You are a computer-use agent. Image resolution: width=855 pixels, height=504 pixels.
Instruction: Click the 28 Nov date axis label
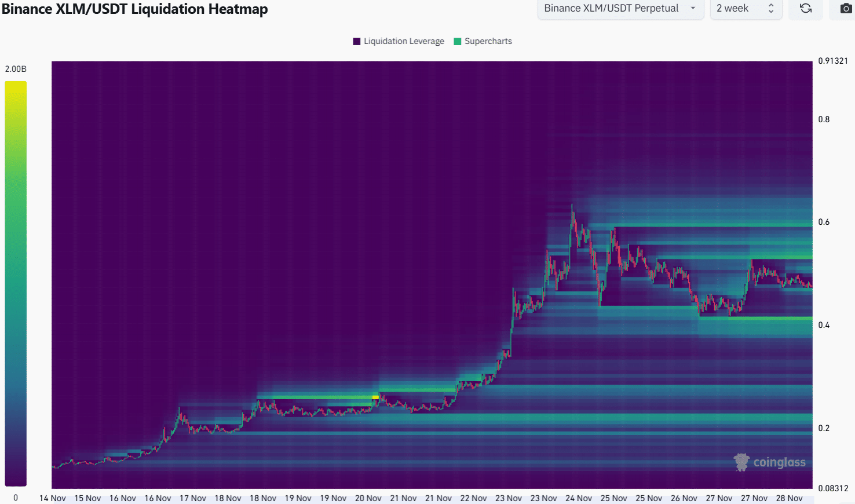pos(790,498)
